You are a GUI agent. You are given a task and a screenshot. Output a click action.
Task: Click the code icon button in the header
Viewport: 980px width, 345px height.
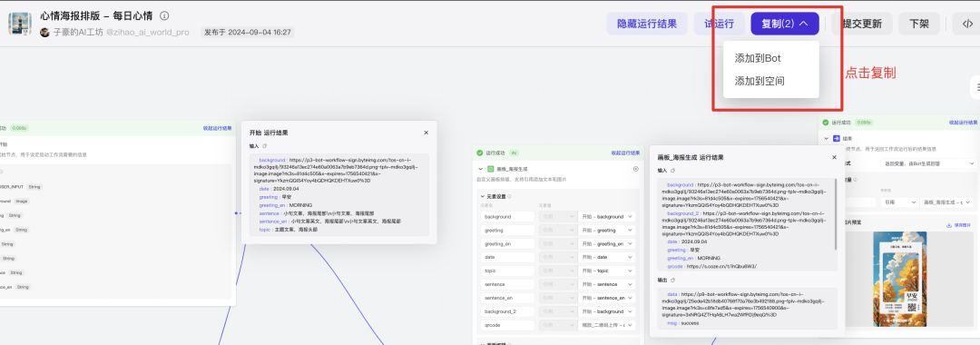point(966,24)
